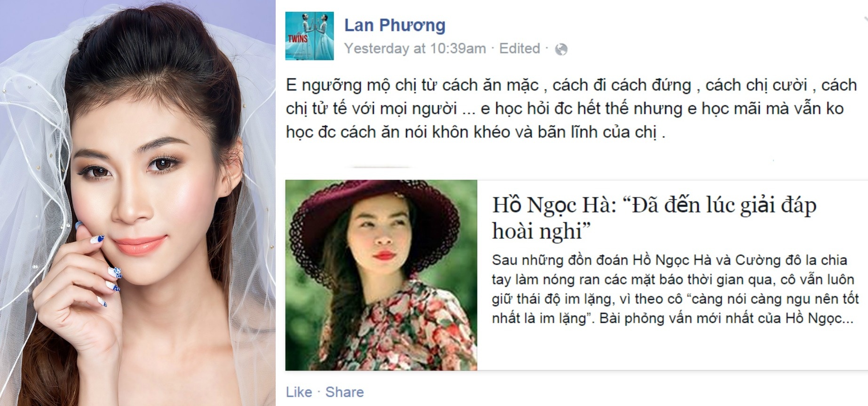The height and width of the screenshot is (406, 868).
Task: Share the Lan Phương post
Action: coord(344,392)
